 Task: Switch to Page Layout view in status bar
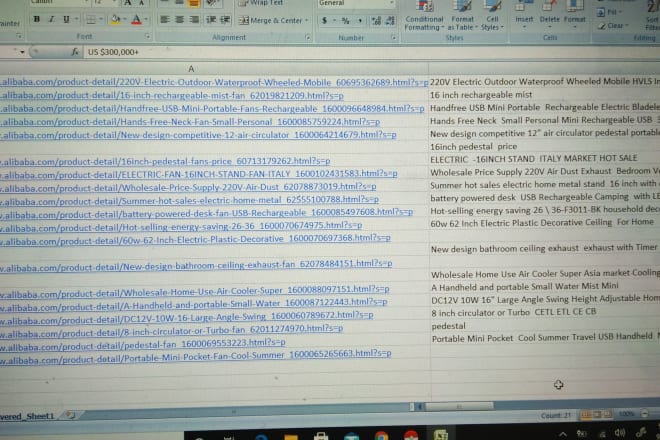coord(596,415)
